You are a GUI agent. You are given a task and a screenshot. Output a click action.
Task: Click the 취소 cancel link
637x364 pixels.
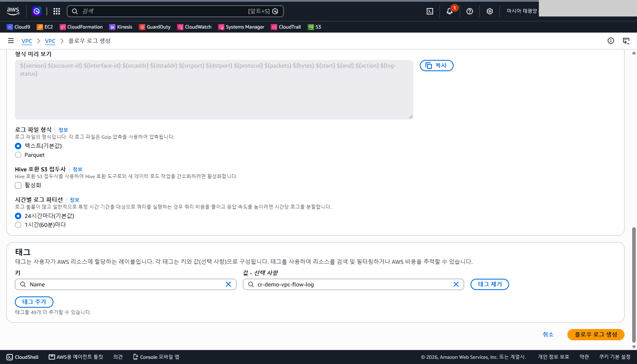click(x=548, y=335)
